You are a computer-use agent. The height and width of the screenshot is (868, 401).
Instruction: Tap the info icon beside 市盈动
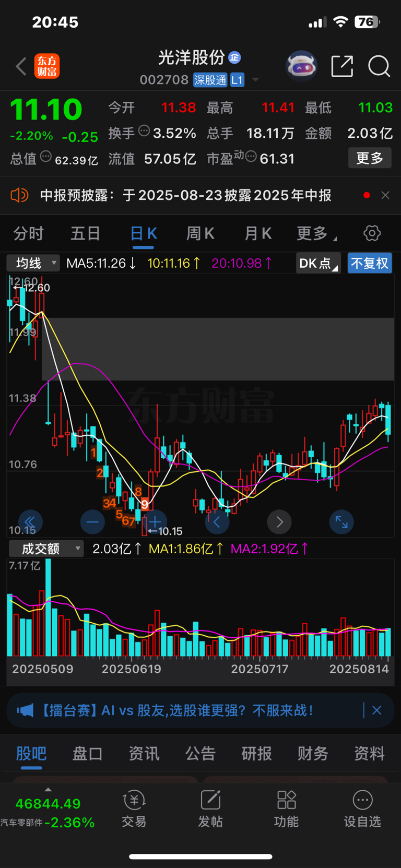coord(251,156)
